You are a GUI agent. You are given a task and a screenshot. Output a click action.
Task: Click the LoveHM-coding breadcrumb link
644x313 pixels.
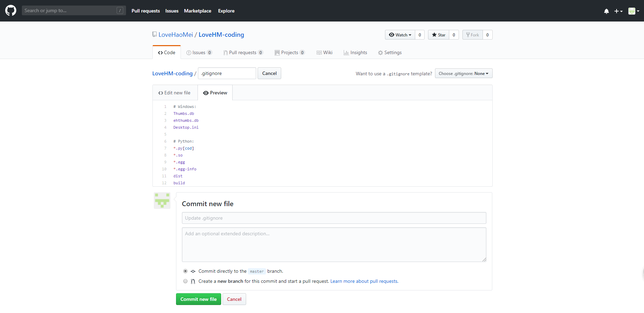click(x=173, y=73)
